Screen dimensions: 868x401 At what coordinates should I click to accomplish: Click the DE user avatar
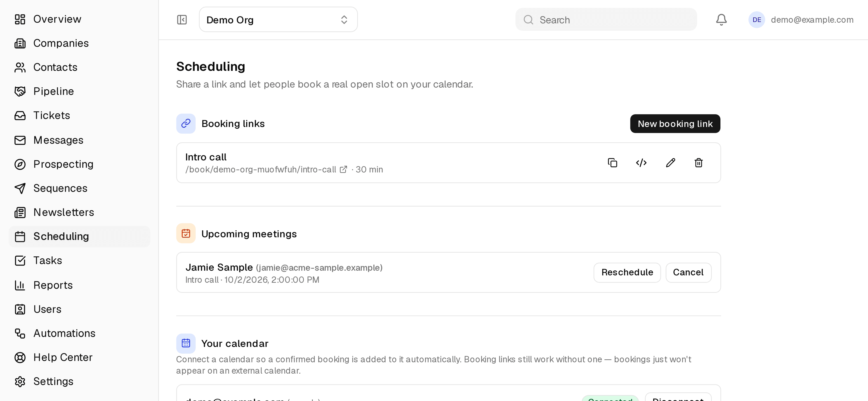point(757,19)
